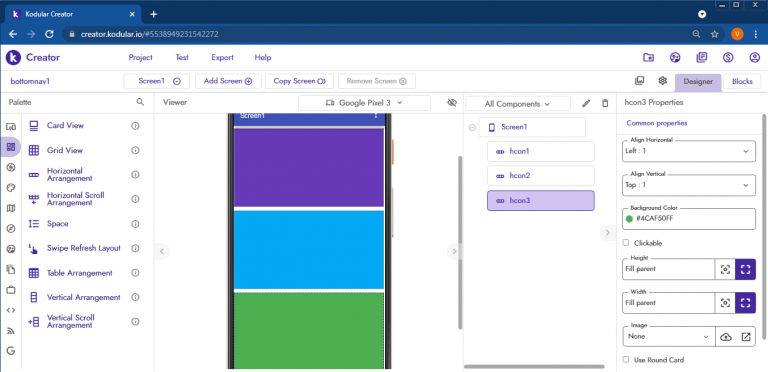This screenshot has width=768, height=372.
Task: Open the Project menu
Action: [141, 57]
